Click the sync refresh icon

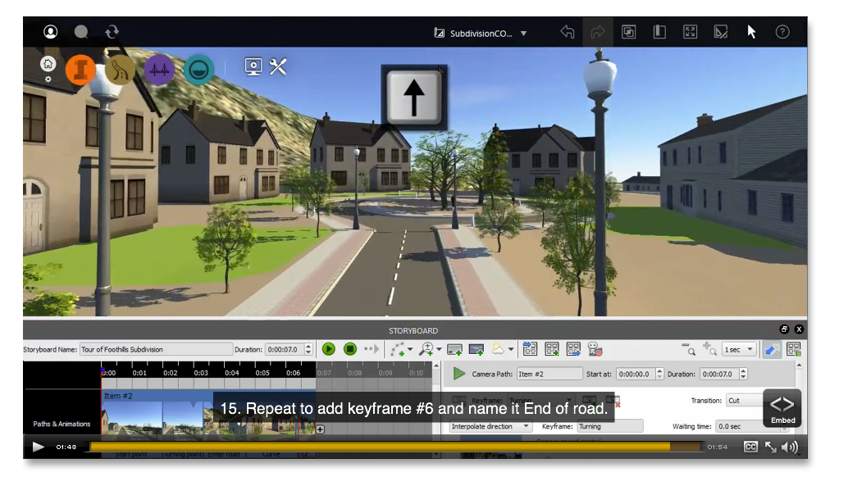point(112,32)
